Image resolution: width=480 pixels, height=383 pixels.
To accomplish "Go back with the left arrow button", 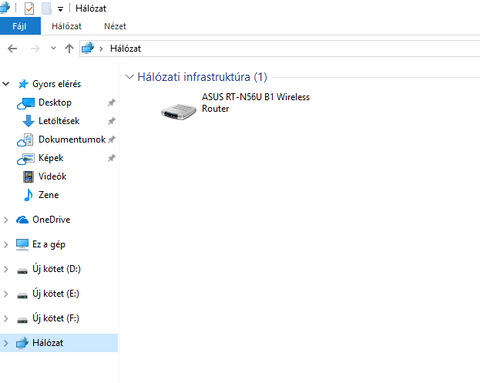I will (12, 49).
